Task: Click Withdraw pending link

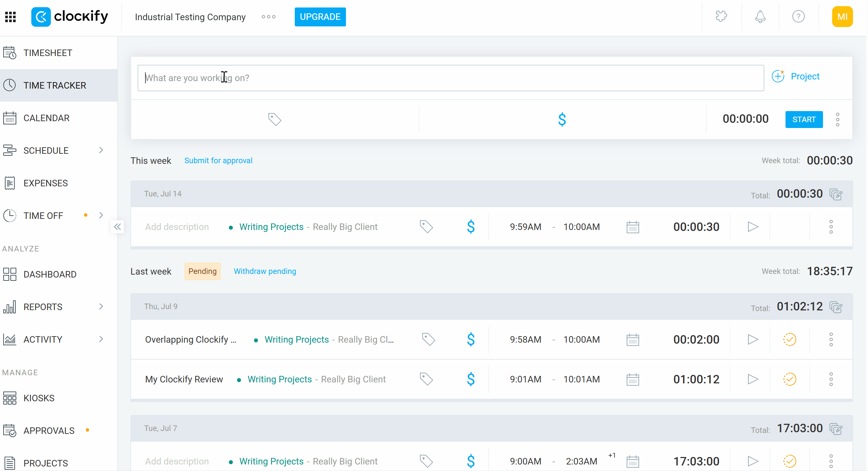Action: pyautogui.click(x=265, y=271)
